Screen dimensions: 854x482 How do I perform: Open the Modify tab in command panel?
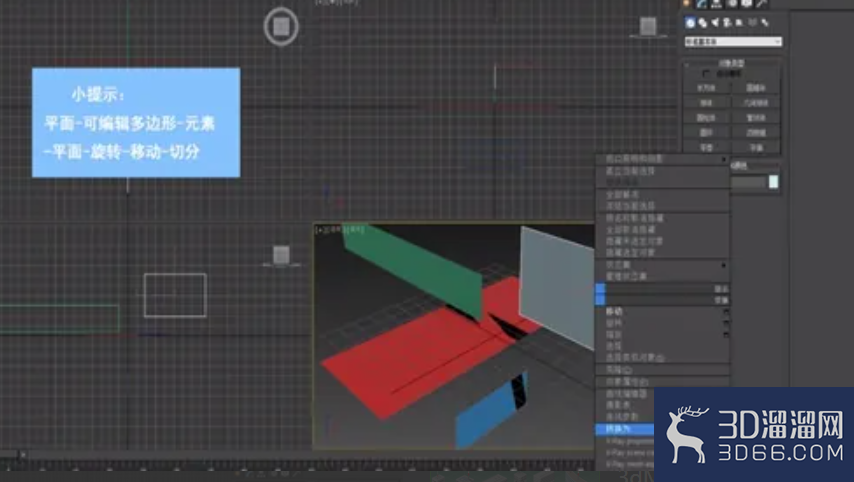pyautogui.click(x=702, y=3)
